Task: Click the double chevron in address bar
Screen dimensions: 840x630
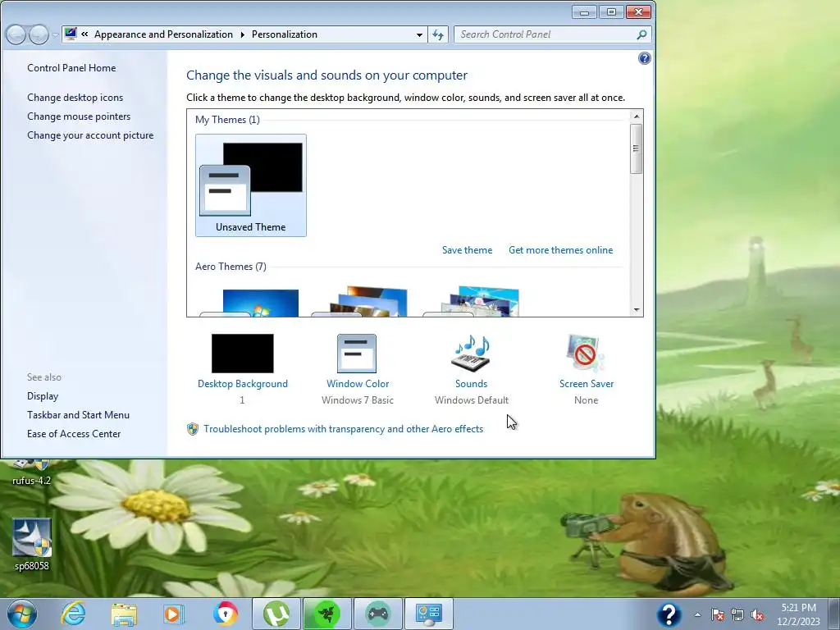Action: [x=84, y=34]
